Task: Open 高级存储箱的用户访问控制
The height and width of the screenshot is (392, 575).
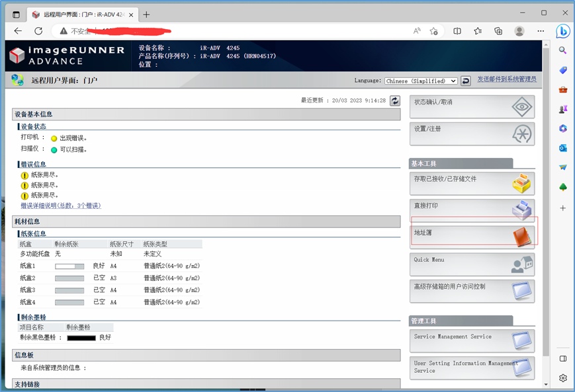Action: (472, 290)
